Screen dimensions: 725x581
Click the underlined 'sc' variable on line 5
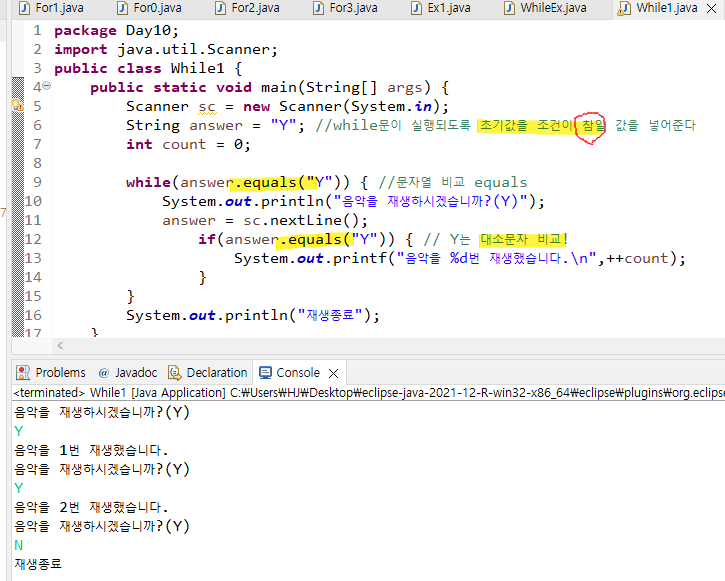[207, 107]
